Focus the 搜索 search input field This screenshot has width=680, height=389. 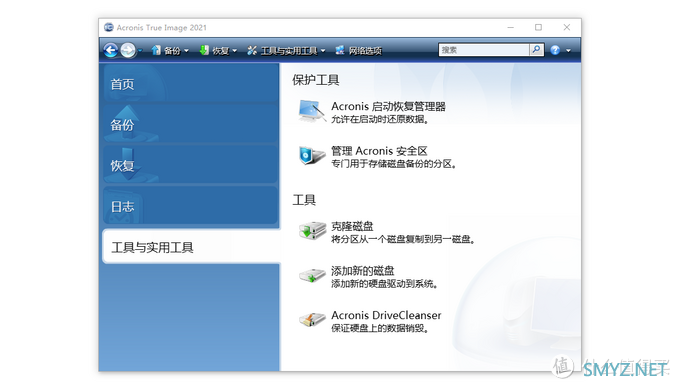[x=484, y=50]
